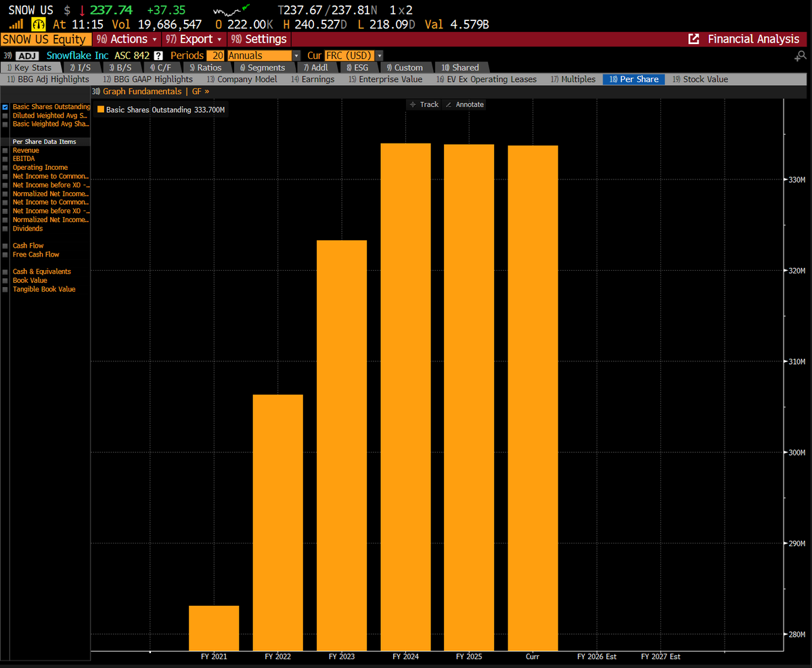This screenshot has height=668, width=812.
Task: Enable the Diluted Weighted Avg series
Action: [5, 115]
